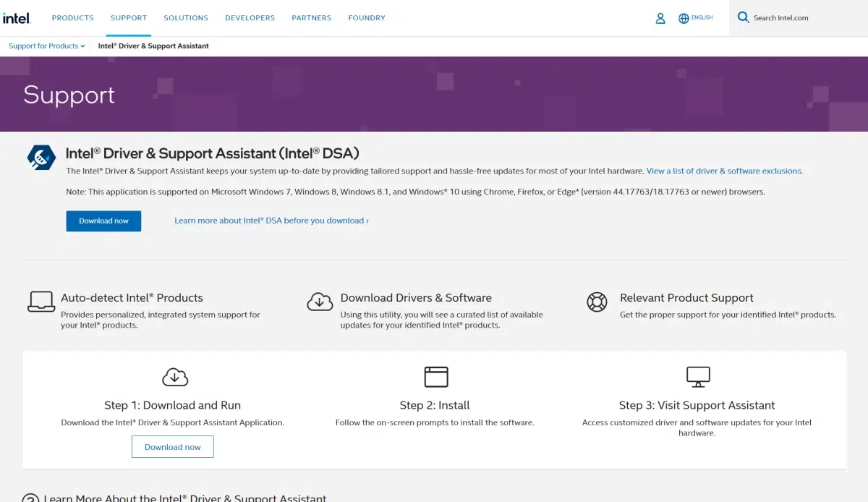
Task: Click the Intel DSA hexagon icon
Action: coord(41,157)
